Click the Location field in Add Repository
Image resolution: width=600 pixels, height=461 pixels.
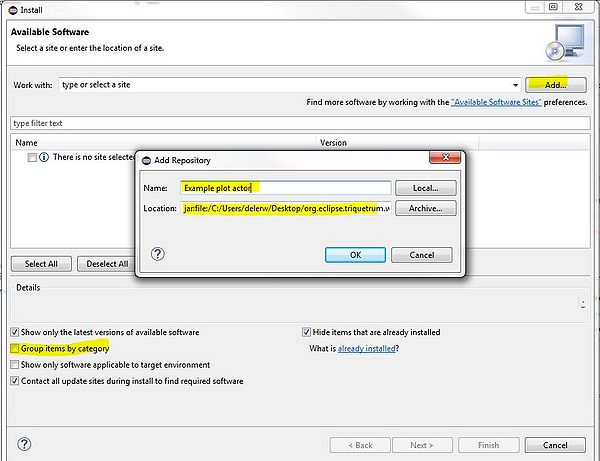tap(286, 208)
